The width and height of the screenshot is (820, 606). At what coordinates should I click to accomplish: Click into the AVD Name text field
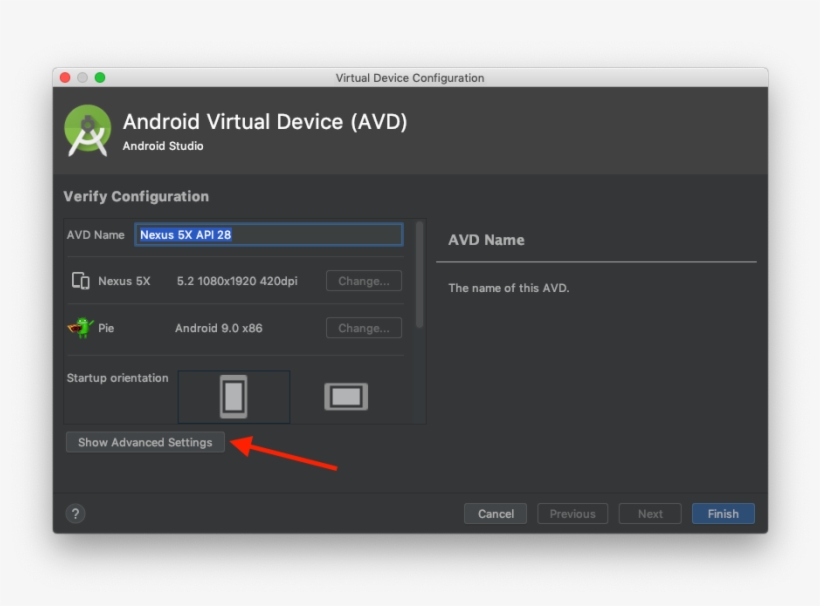point(268,235)
